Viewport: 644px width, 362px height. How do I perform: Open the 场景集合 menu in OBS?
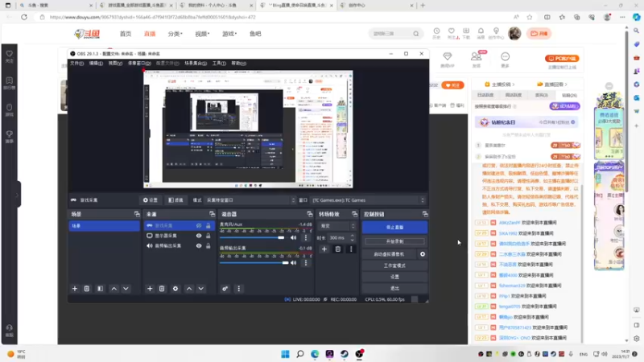(x=196, y=64)
